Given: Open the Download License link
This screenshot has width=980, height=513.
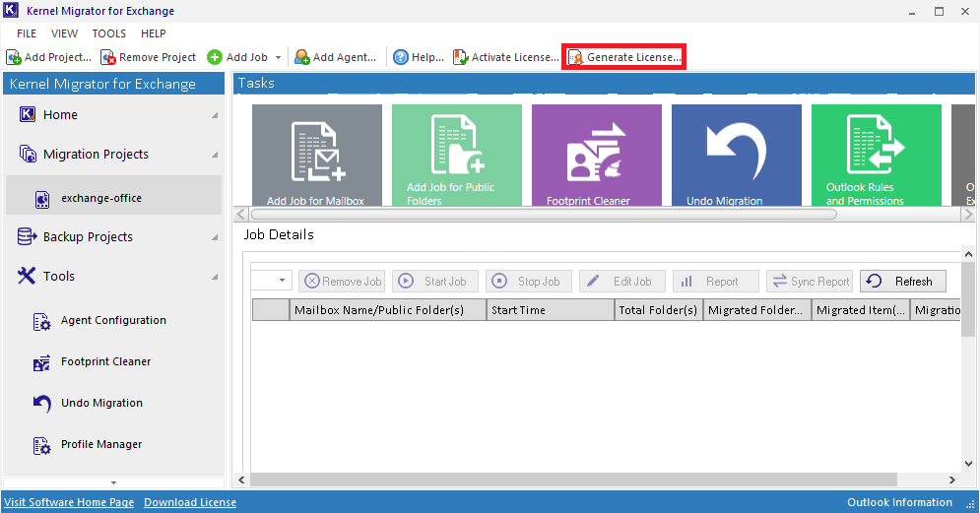Looking at the screenshot, I should 190,502.
